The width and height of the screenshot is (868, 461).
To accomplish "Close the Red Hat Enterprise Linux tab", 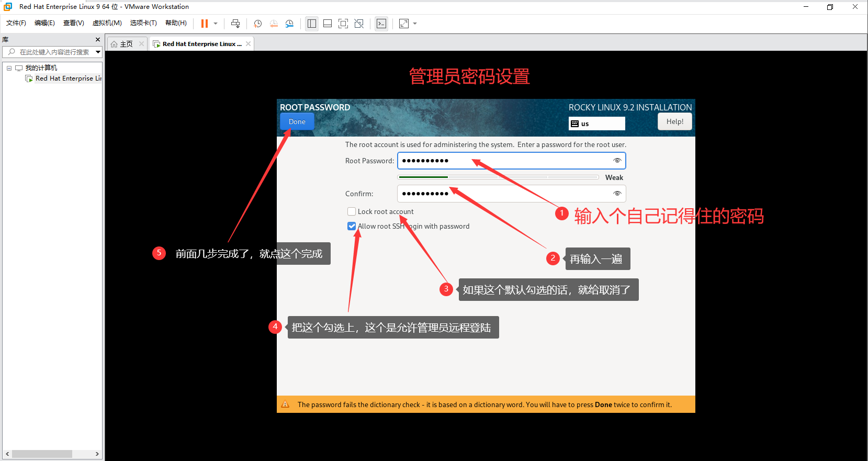I will pos(249,44).
